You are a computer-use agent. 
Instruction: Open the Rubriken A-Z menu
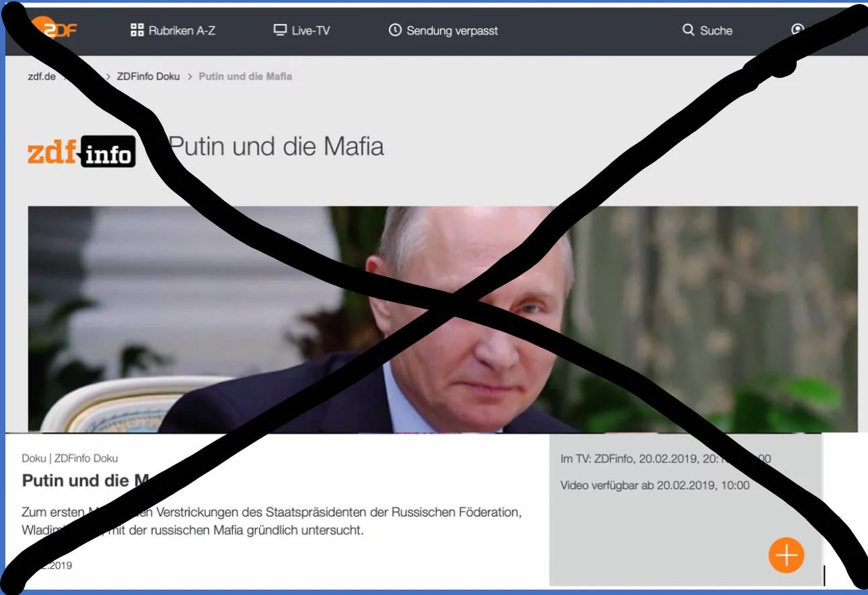[173, 30]
